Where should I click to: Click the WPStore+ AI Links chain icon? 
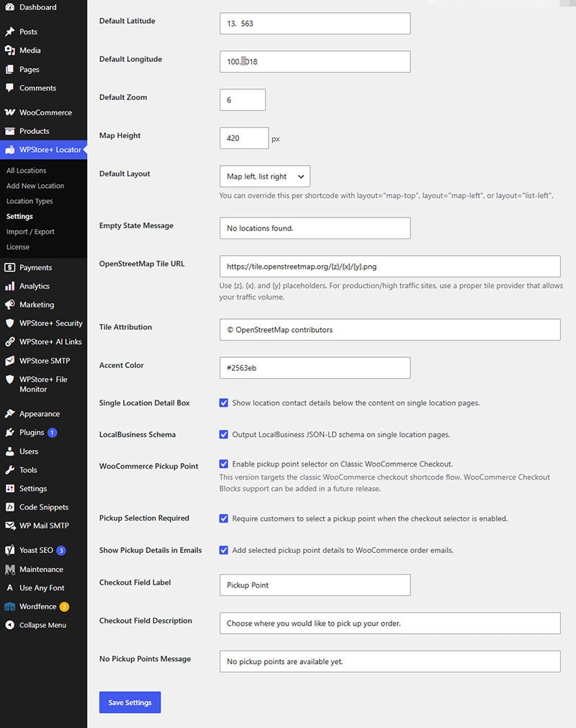(x=10, y=342)
